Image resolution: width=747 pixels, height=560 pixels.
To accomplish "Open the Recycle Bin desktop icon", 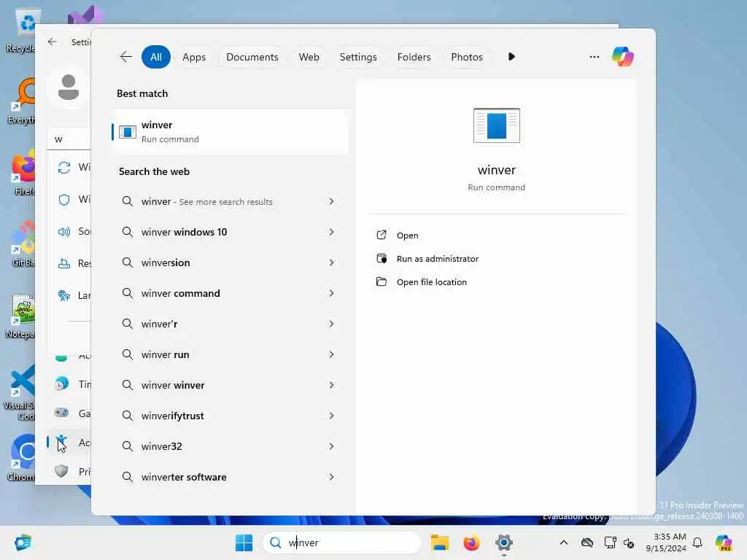I will click(x=20, y=29).
